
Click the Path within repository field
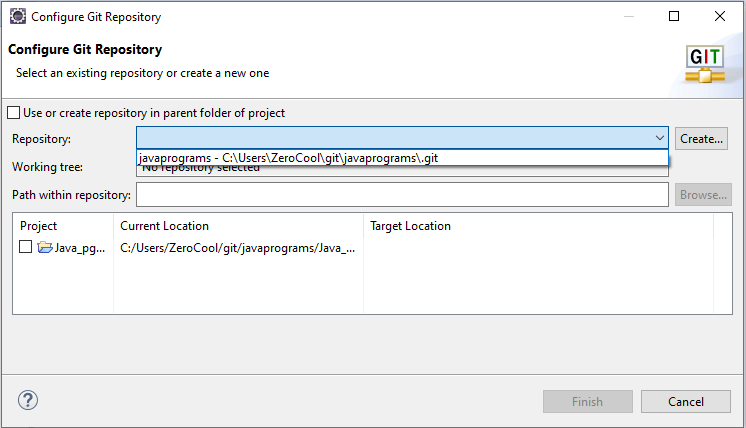(402, 195)
